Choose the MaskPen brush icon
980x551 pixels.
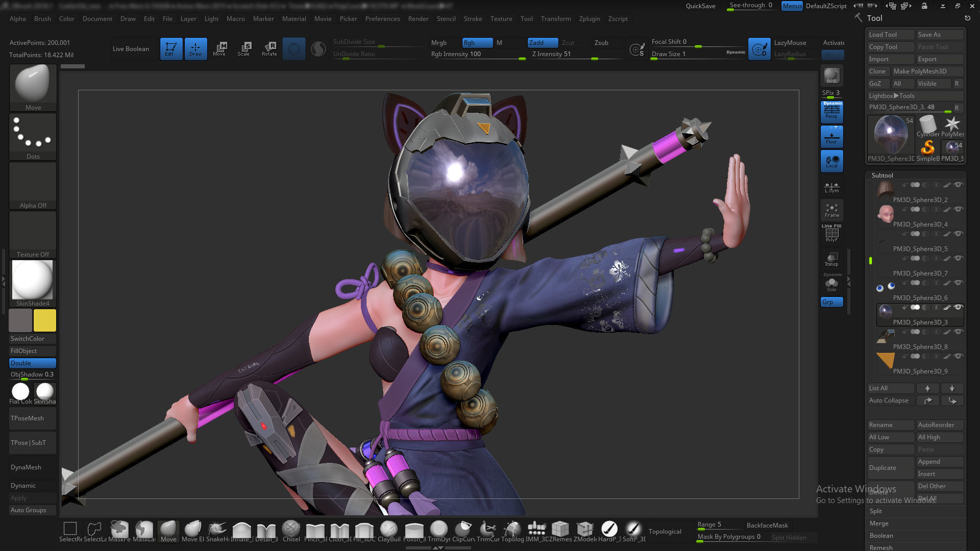(x=119, y=531)
